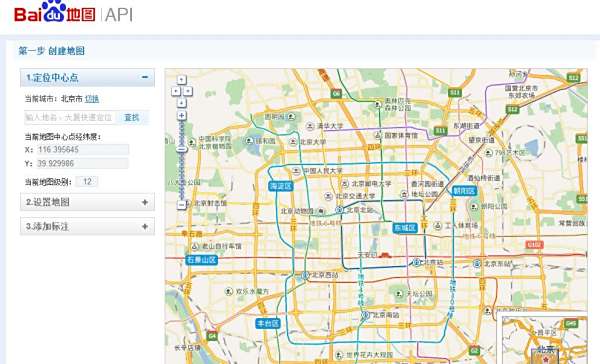Click the 切换 city switch link
The width and height of the screenshot is (600, 364).
tap(91, 99)
